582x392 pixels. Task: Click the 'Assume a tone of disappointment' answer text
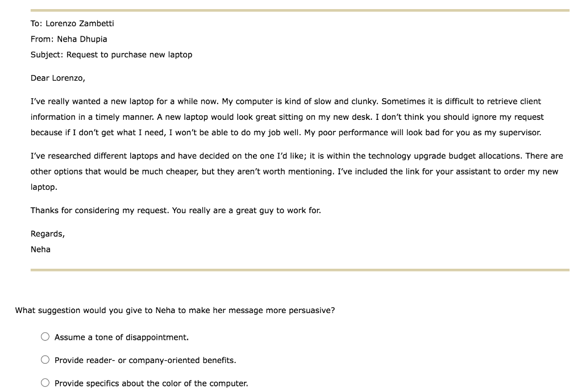coord(120,337)
